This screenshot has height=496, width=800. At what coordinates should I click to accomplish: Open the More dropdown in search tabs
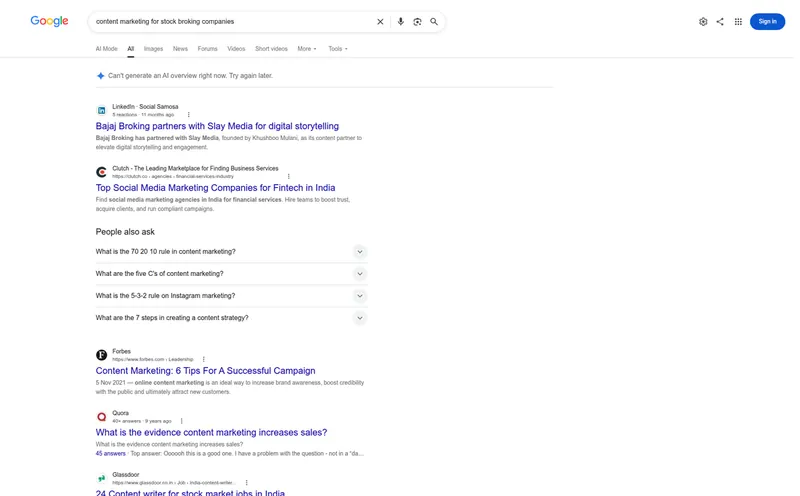[x=307, y=49]
